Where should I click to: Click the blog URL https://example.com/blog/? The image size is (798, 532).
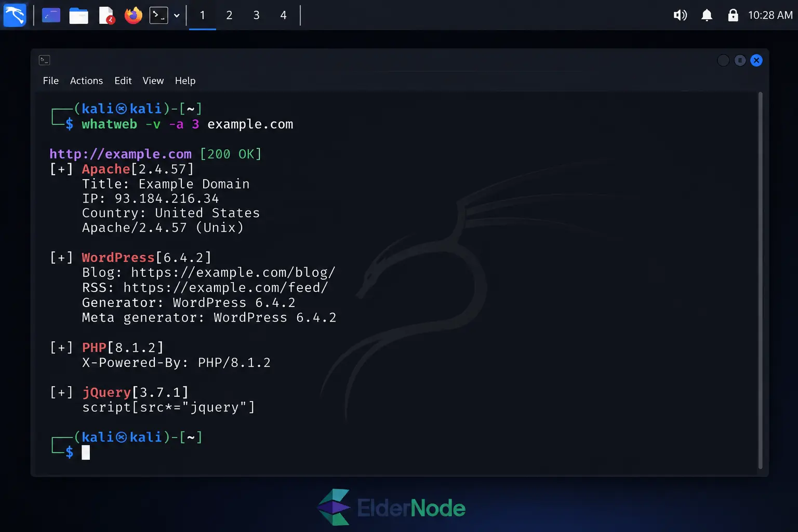tap(233, 273)
